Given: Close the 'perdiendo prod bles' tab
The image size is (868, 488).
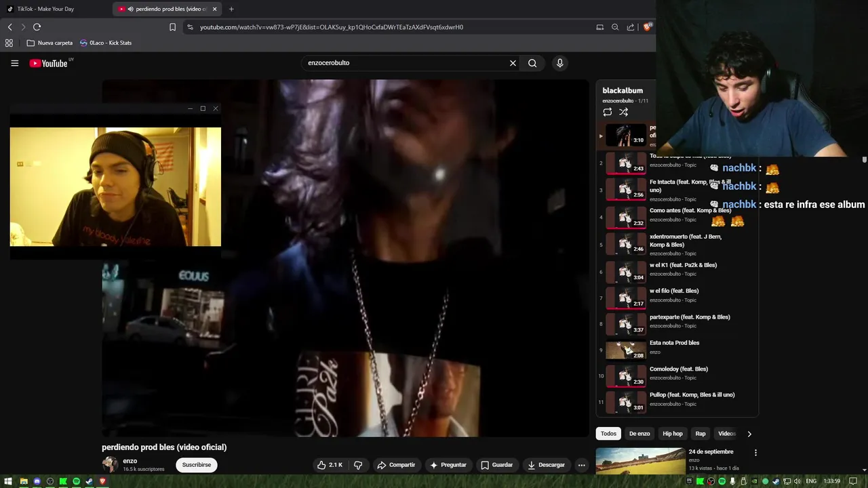Looking at the screenshot, I should point(215,9).
